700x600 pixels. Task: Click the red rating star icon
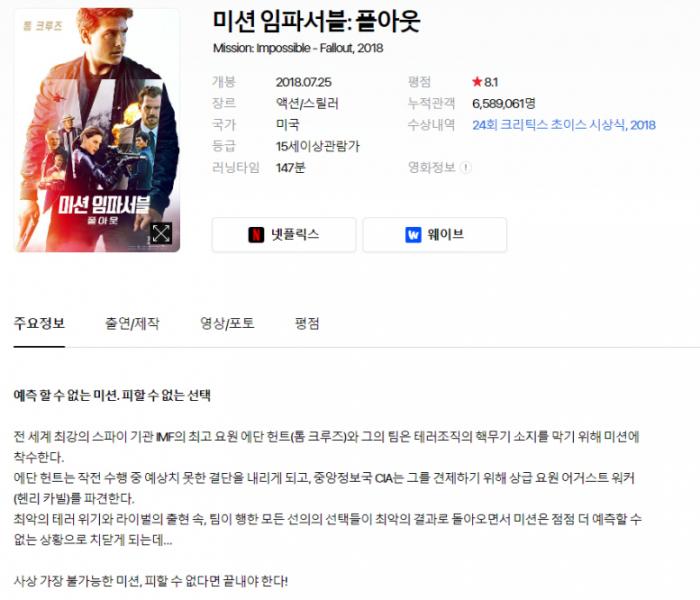(477, 82)
